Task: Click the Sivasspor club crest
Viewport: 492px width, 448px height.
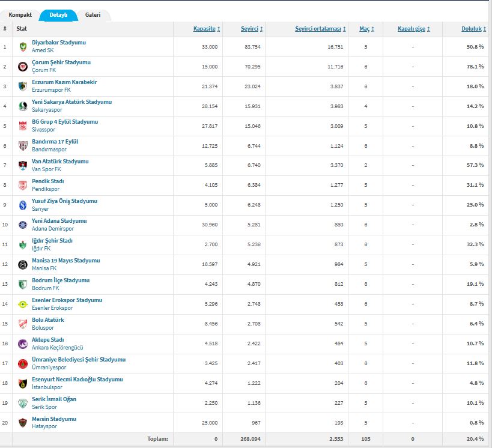Action: (x=22, y=126)
